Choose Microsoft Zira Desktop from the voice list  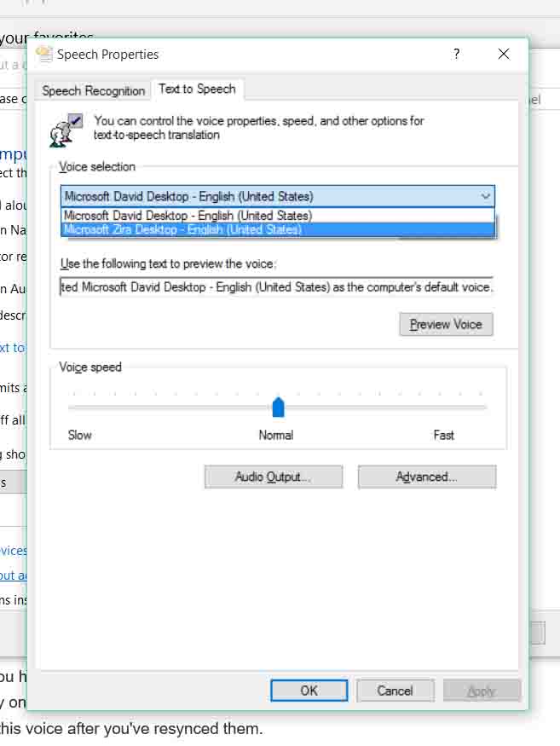278,230
